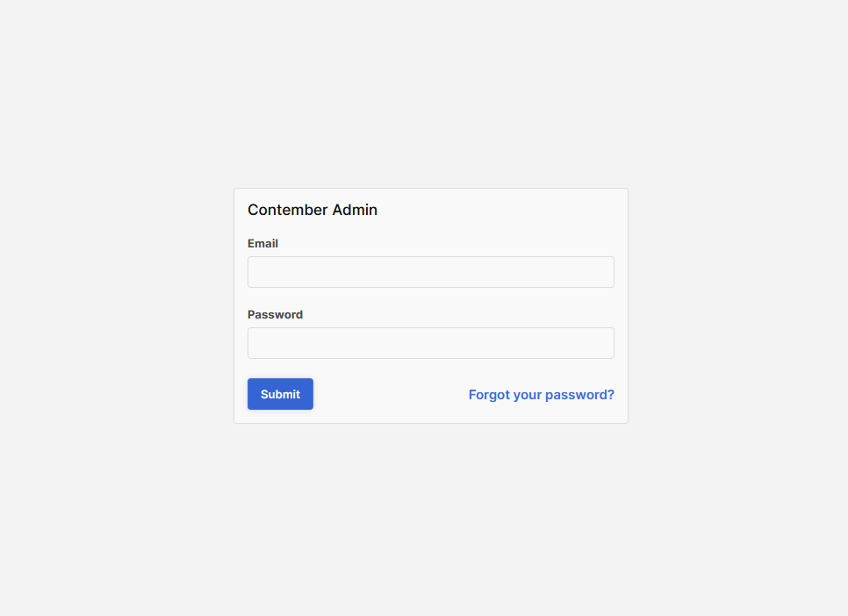Focus the Password input field

click(x=430, y=343)
